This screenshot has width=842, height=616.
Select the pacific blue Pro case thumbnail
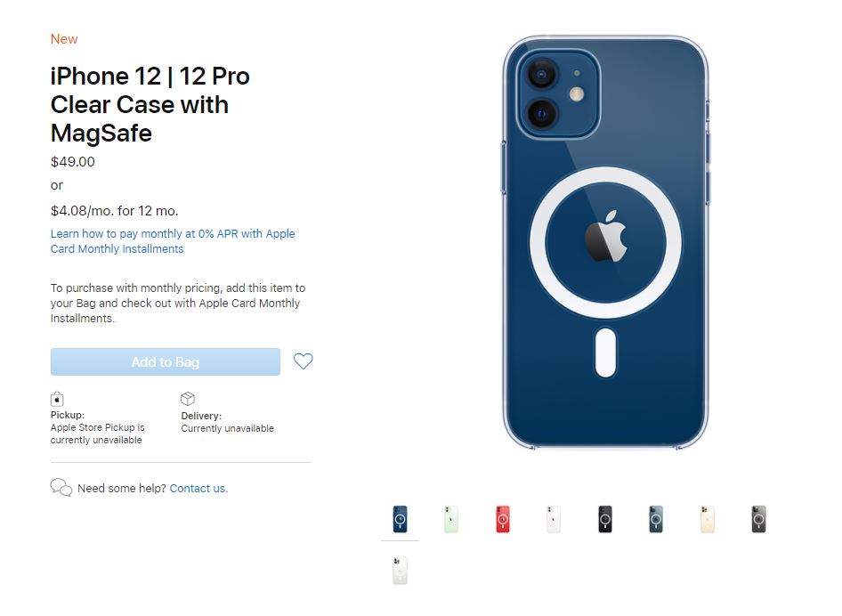tap(656, 519)
